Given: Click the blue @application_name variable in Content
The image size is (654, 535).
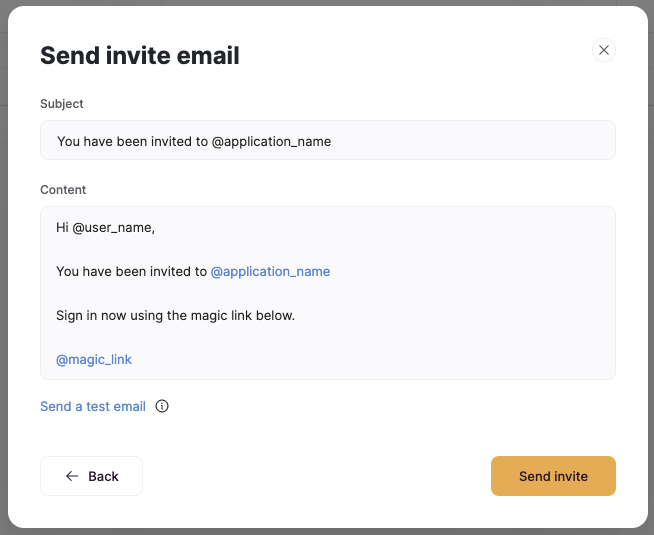Looking at the screenshot, I should tap(270, 271).
